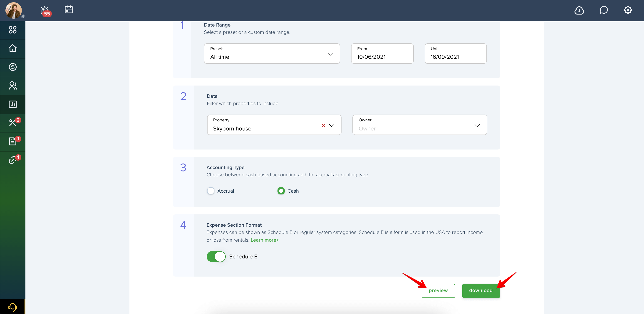Open the user profile avatar

click(x=13, y=10)
